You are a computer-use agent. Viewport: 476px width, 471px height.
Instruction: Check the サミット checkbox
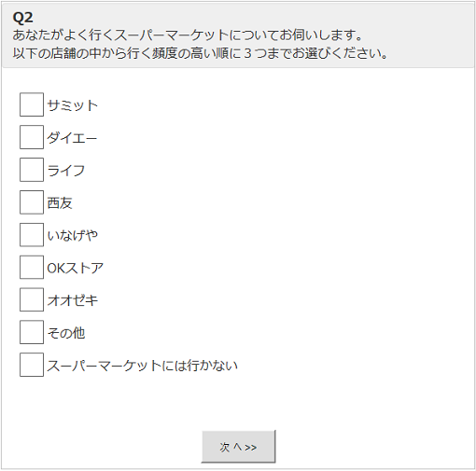(x=32, y=104)
